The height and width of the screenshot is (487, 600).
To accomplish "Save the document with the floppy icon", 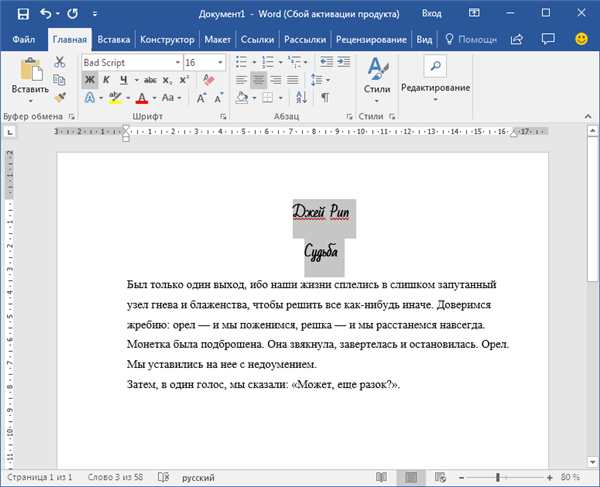I will tap(23, 14).
